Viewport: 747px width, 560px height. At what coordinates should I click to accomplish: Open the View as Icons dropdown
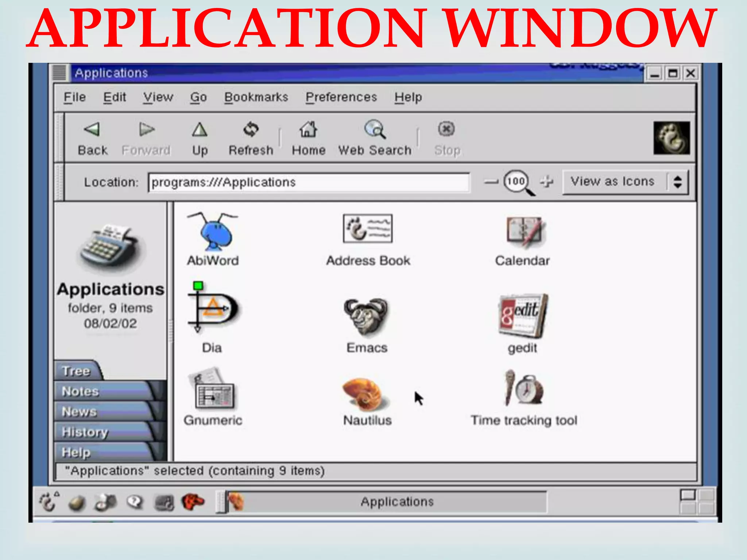pyautogui.click(x=626, y=182)
